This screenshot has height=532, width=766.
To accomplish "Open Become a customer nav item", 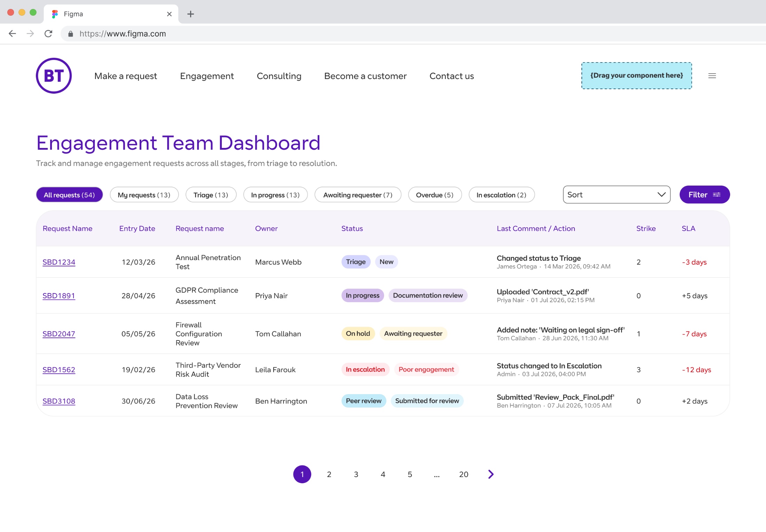I will [365, 76].
